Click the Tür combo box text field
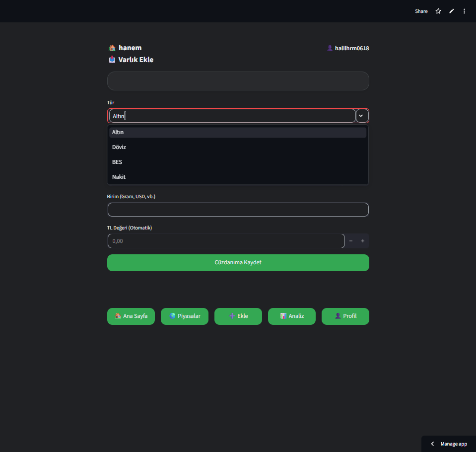This screenshot has height=452, width=476. [x=232, y=116]
